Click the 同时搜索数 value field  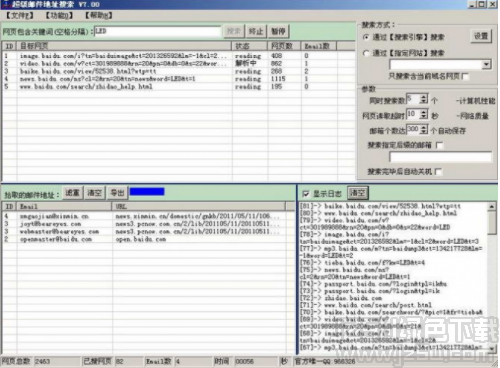tap(413, 99)
